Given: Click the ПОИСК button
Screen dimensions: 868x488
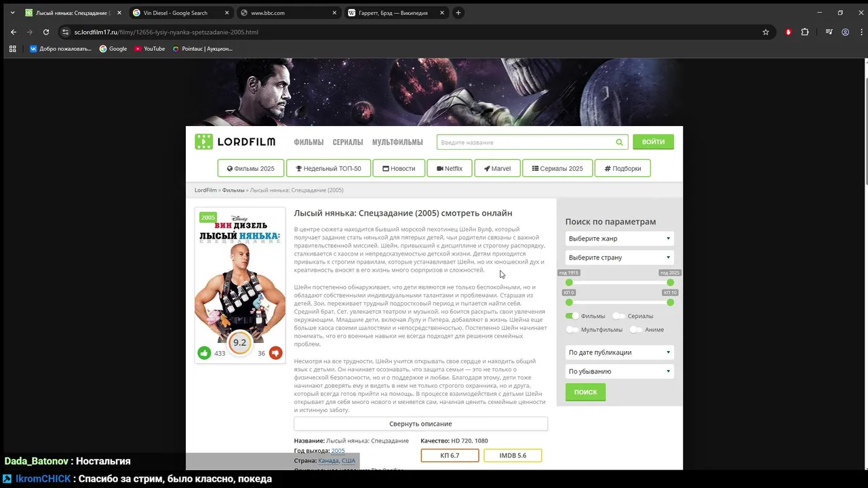Looking at the screenshot, I should [585, 392].
